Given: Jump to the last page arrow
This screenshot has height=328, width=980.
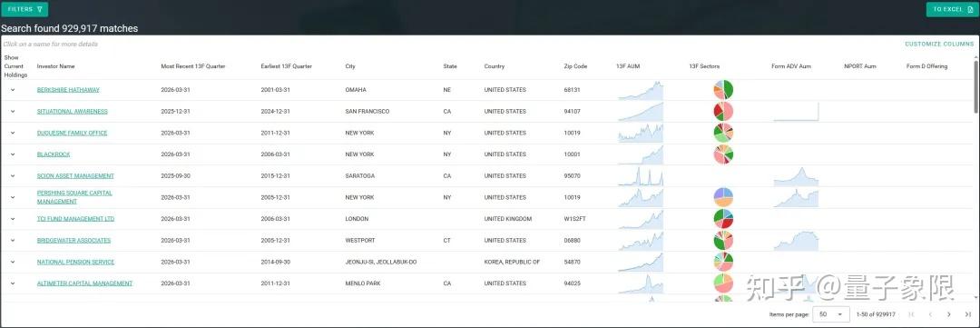Looking at the screenshot, I should (968, 314).
